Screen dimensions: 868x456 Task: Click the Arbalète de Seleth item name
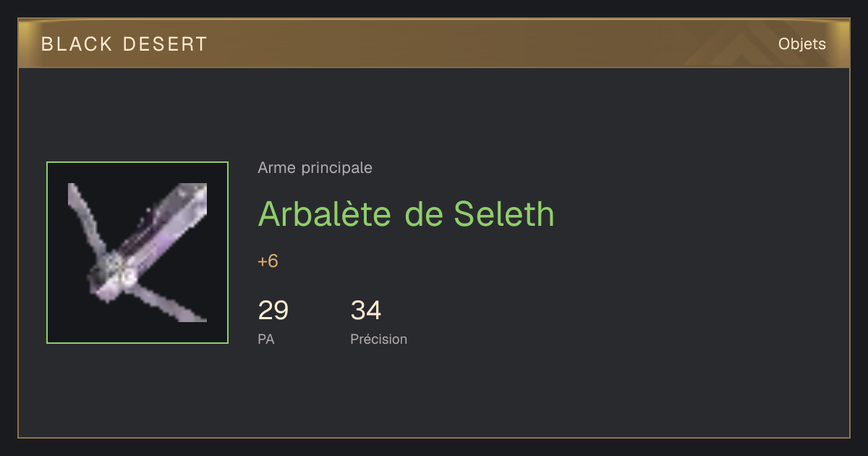click(x=406, y=214)
